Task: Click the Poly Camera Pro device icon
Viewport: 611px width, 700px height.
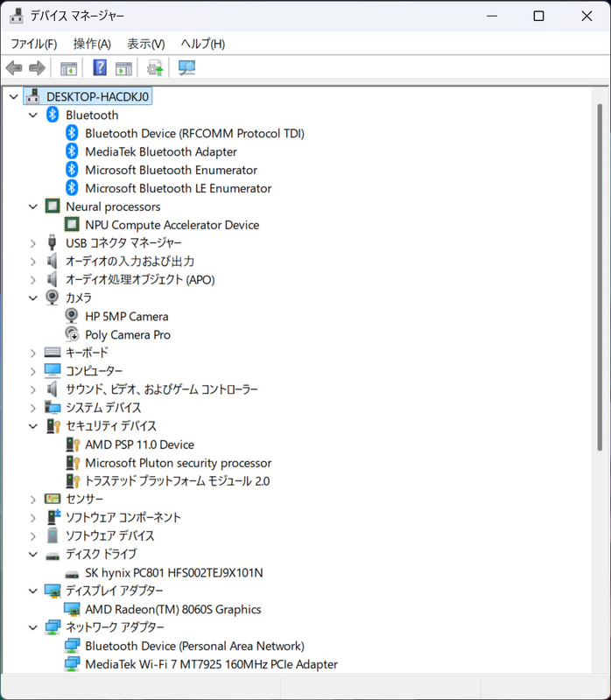Action: coord(72,334)
